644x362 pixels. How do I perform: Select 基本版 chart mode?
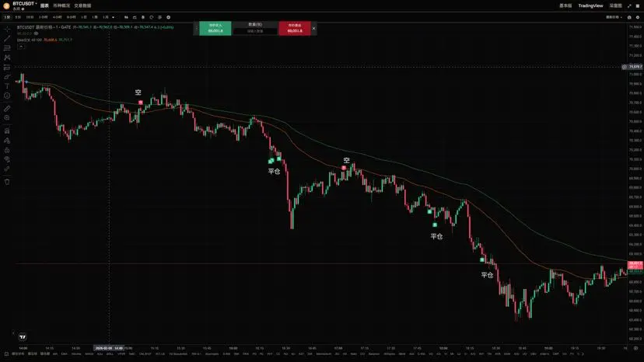pos(565,5)
